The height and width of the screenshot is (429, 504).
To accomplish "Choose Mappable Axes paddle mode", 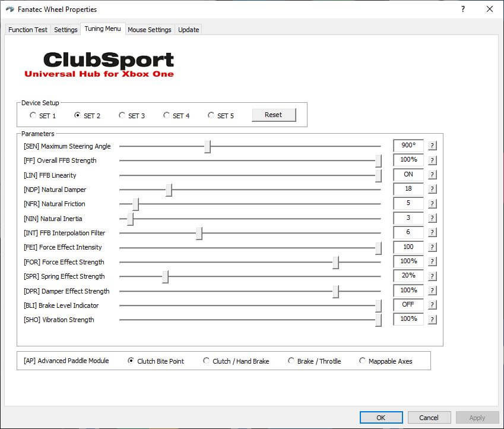I will coord(386,361).
